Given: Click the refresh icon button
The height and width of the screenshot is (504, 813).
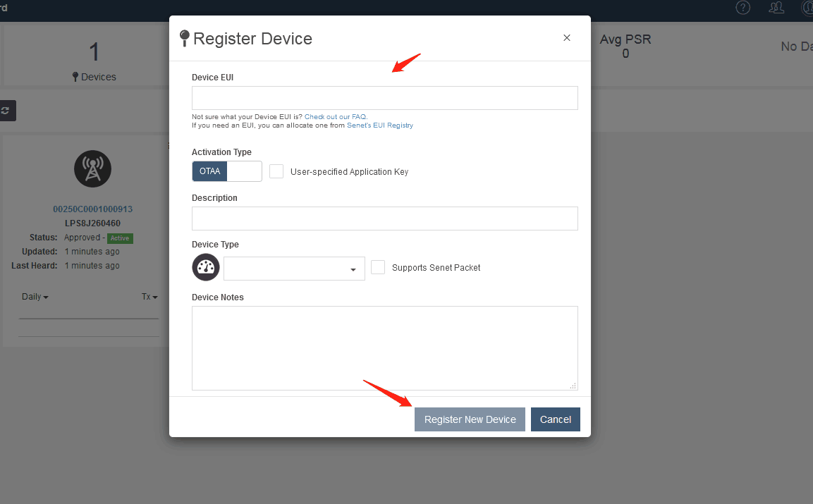Looking at the screenshot, I should pyautogui.click(x=6, y=111).
